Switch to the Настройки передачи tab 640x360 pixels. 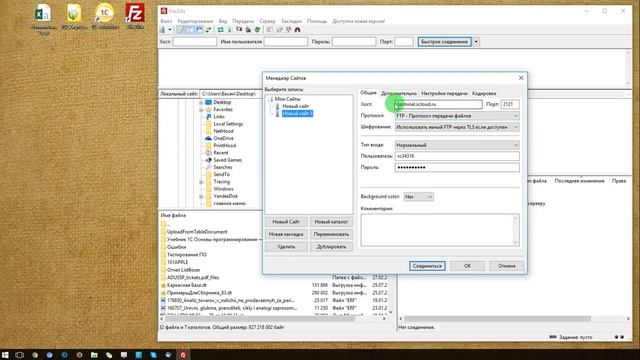tap(444, 93)
